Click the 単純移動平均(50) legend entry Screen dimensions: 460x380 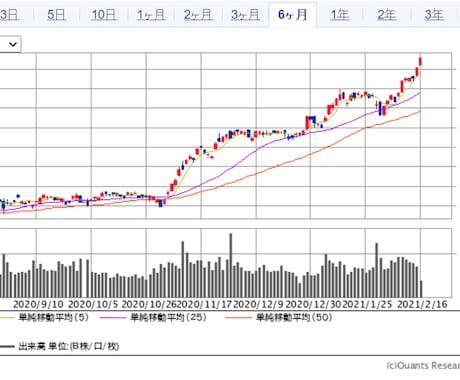294,317
